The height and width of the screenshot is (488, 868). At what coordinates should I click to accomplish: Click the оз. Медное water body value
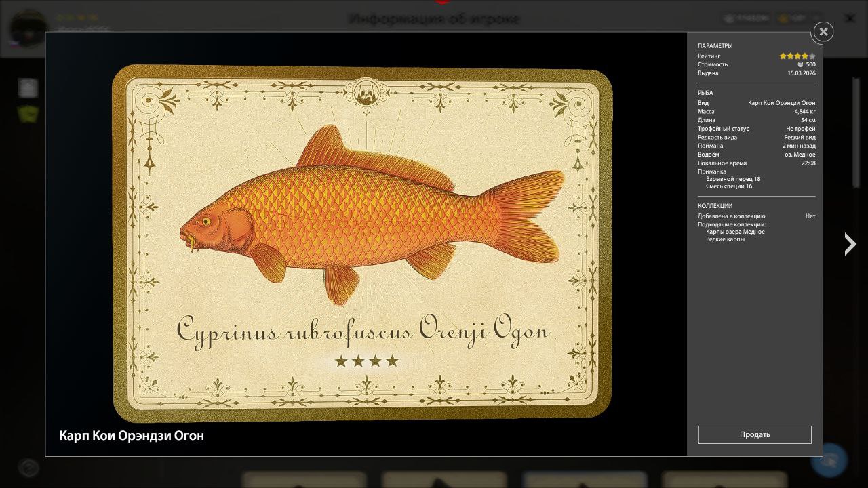pos(800,155)
